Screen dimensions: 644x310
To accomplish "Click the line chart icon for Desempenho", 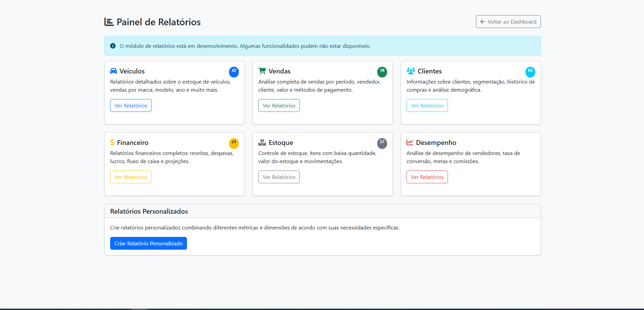I will click(x=410, y=143).
